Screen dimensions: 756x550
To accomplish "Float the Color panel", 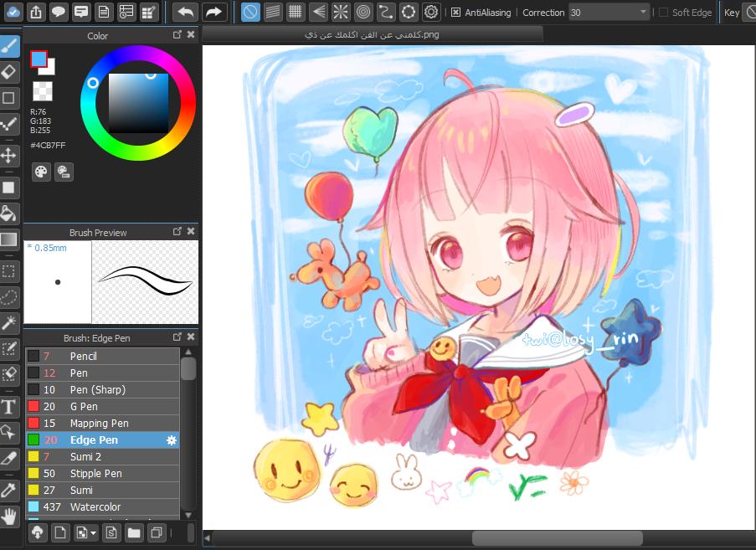I will [177, 34].
